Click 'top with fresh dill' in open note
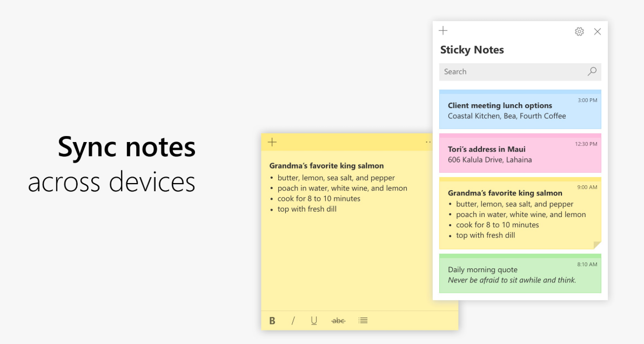The image size is (644, 344). [x=307, y=209]
